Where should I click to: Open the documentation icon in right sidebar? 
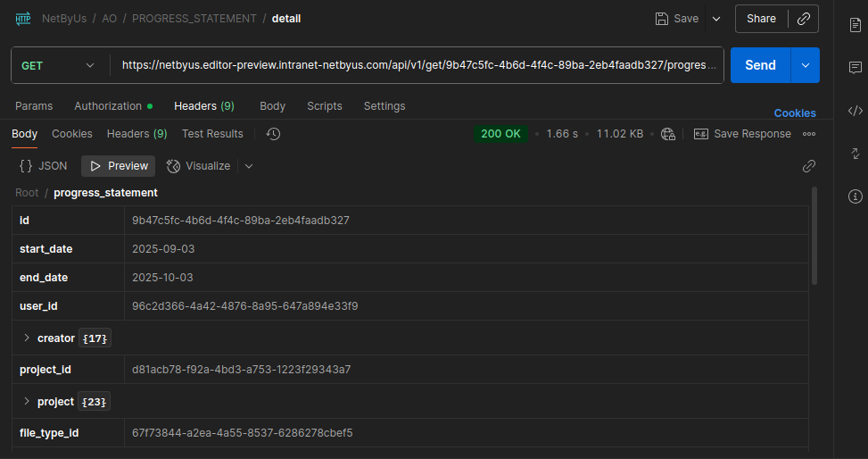[856, 25]
